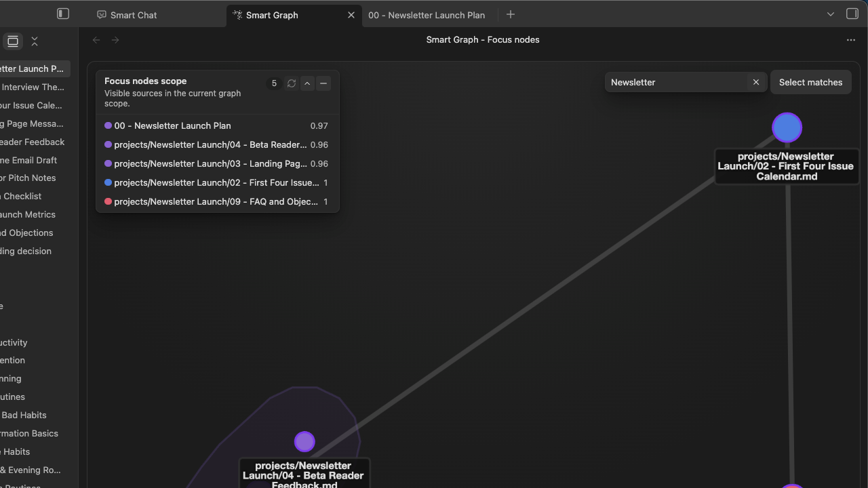The height and width of the screenshot is (488, 868).
Task: Click the Smart Graph - Focus nodes title
Action: (x=483, y=40)
